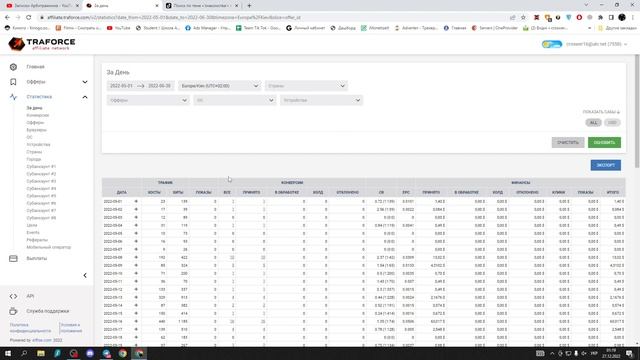This screenshot has height=360, width=640.
Task: Open the Europe/Kiev timezone dropdown
Action: (220, 86)
